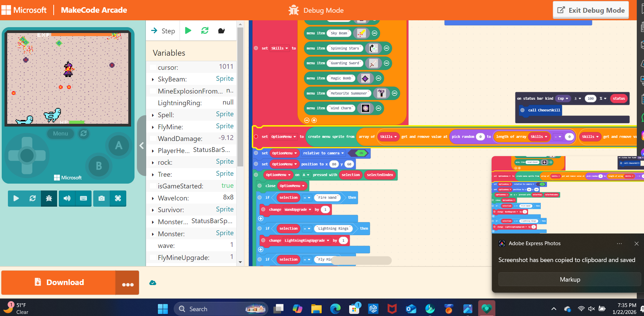
Task: Remove the Wind Charm menu item
Action: (378, 108)
